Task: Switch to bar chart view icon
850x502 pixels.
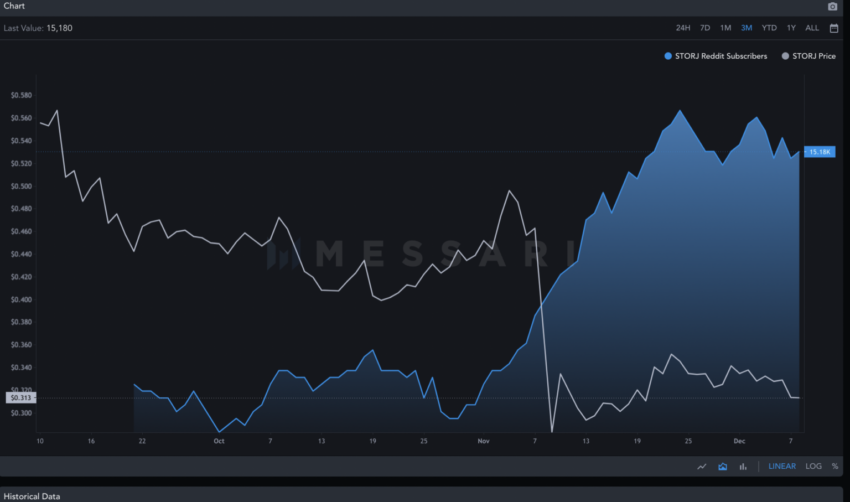Action: pyautogui.click(x=743, y=466)
